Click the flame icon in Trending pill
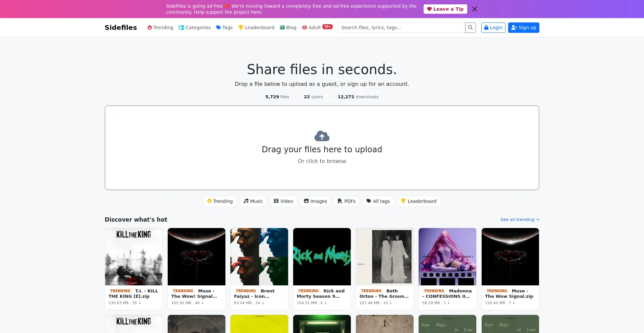This screenshot has width=644, height=333. click(x=209, y=201)
